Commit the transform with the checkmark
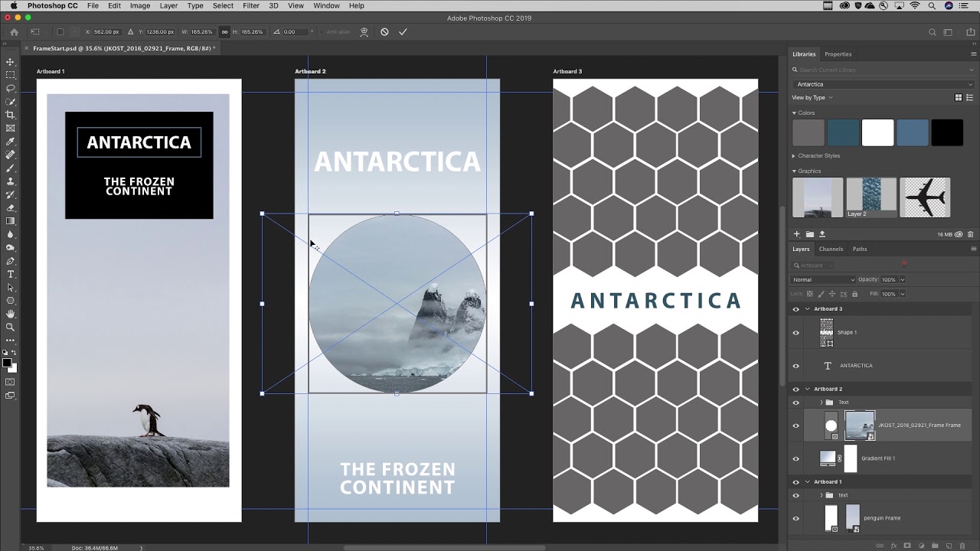The image size is (980, 551). pyautogui.click(x=403, y=32)
